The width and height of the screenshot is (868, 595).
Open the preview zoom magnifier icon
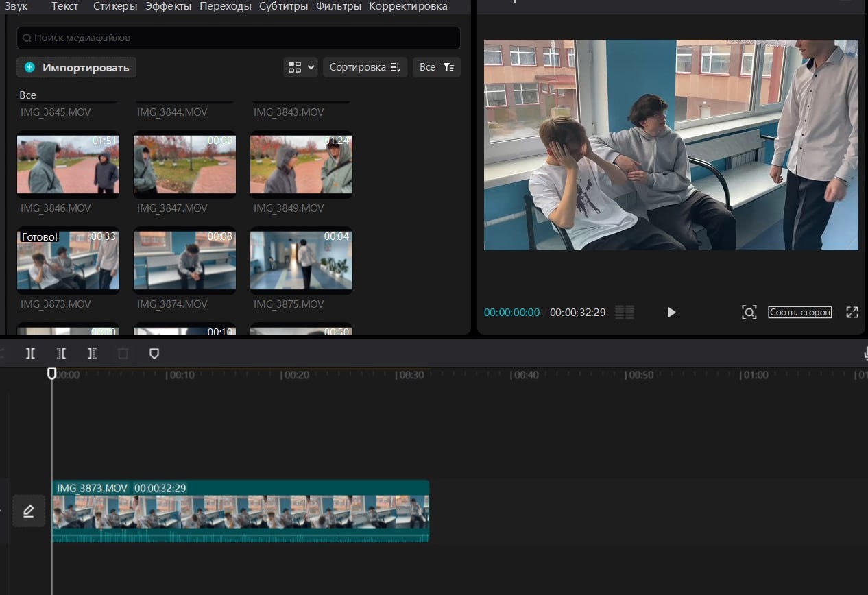coord(749,313)
